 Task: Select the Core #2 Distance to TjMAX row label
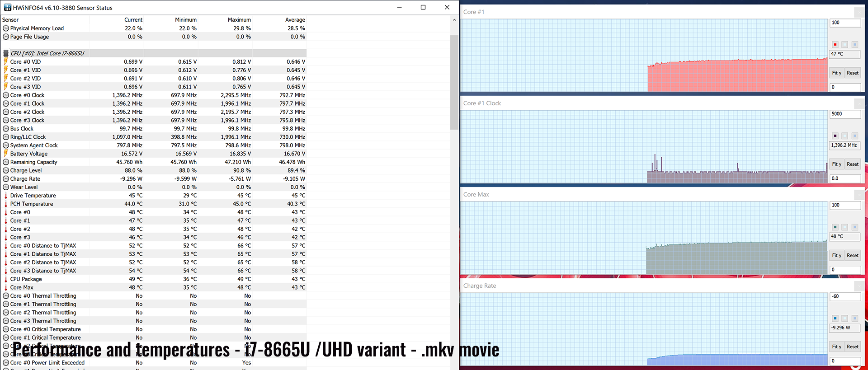pyautogui.click(x=43, y=262)
